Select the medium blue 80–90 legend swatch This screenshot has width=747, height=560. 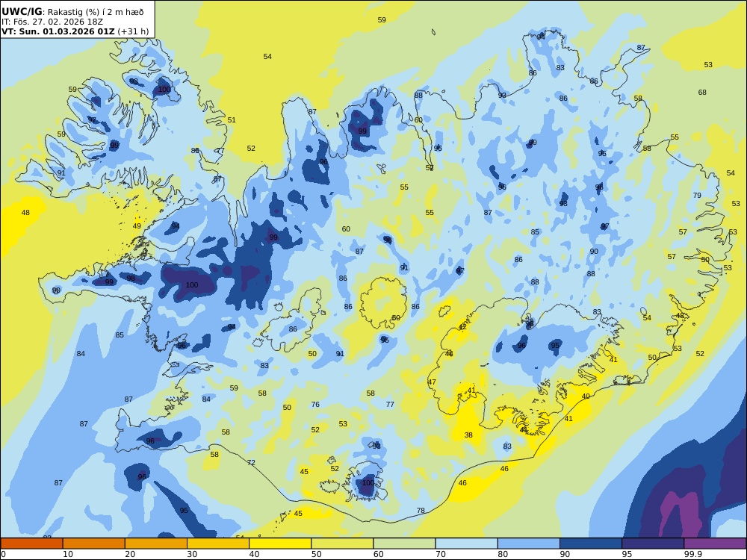click(529, 544)
